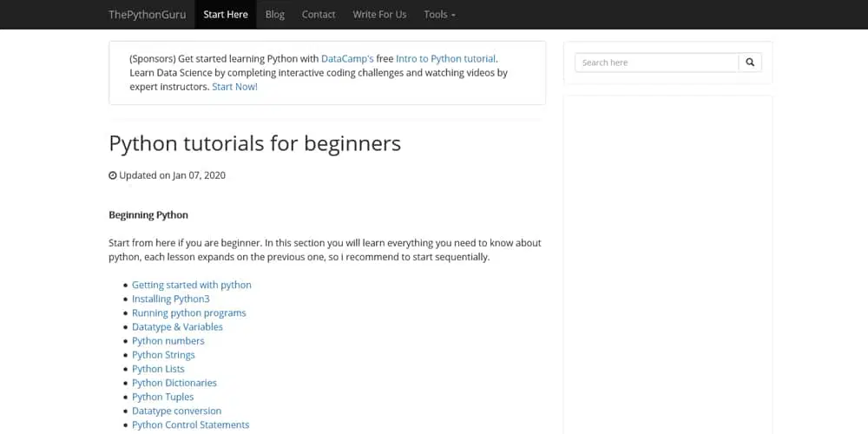Click the Start Now! link

(x=234, y=87)
